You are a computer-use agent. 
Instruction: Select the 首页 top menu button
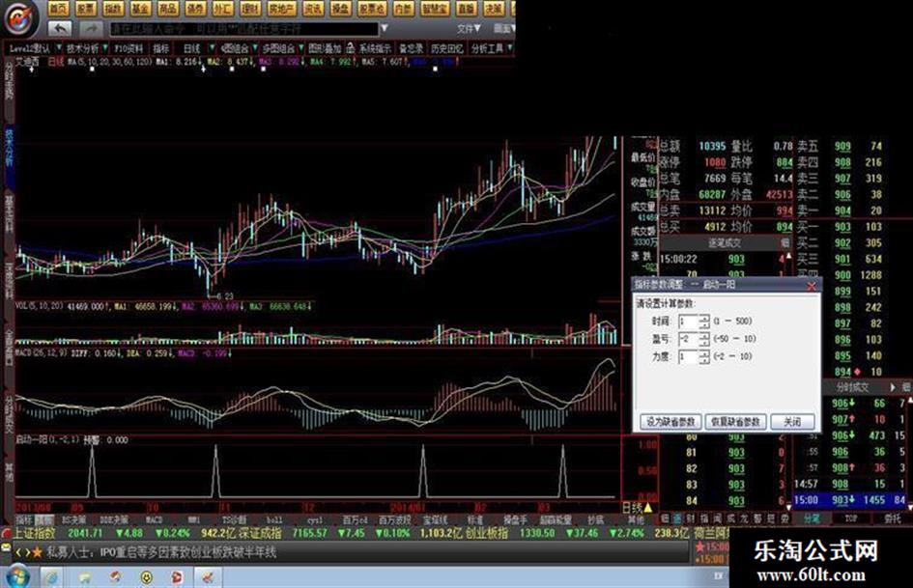pyautogui.click(x=57, y=8)
